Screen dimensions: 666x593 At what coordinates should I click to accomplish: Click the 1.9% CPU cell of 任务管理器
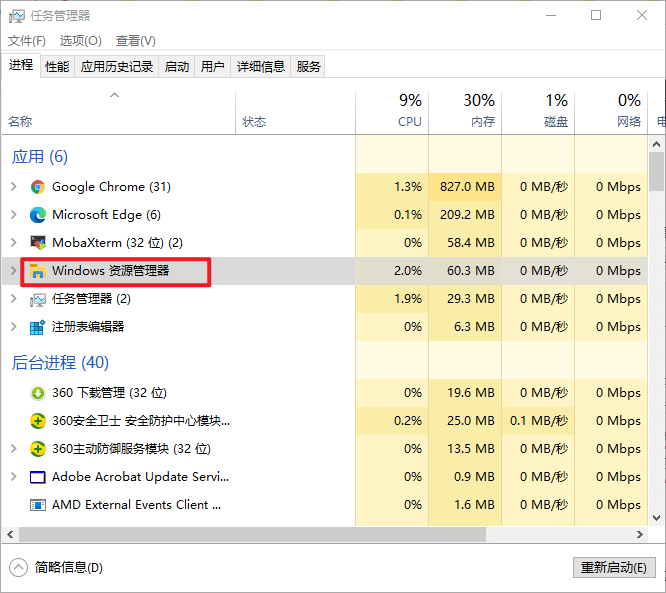[x=392, y=299]
